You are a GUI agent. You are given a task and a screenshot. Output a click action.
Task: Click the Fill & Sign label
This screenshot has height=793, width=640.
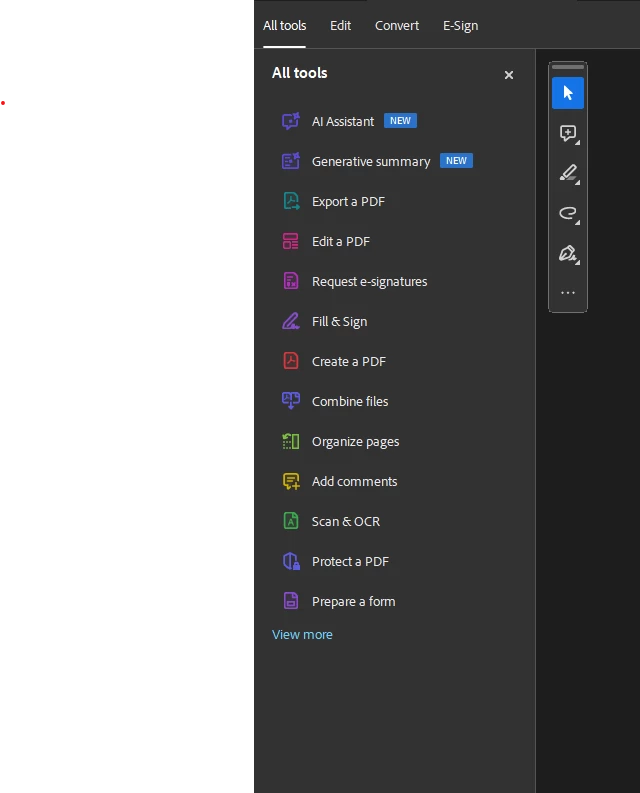(x=339, y=322)
